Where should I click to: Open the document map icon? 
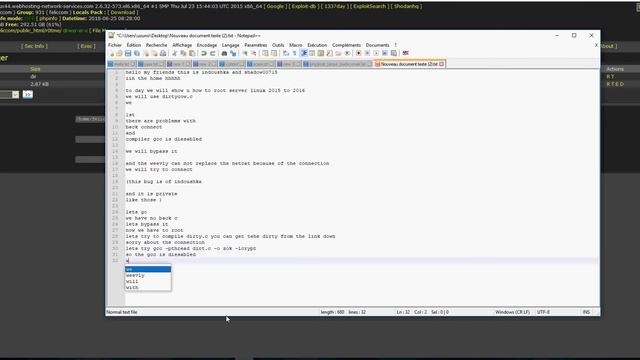click(x=320, y=53)
